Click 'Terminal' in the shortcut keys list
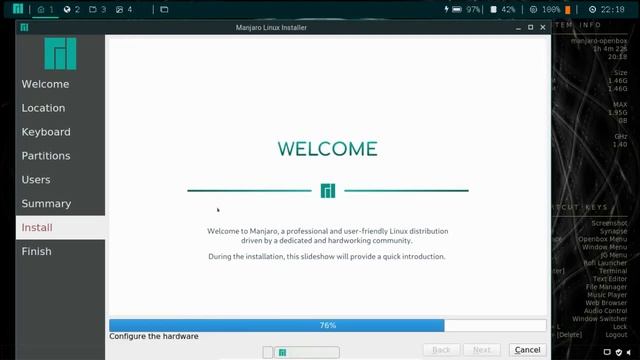This screenshot has width=640, height=360. [x=613, y=271]
